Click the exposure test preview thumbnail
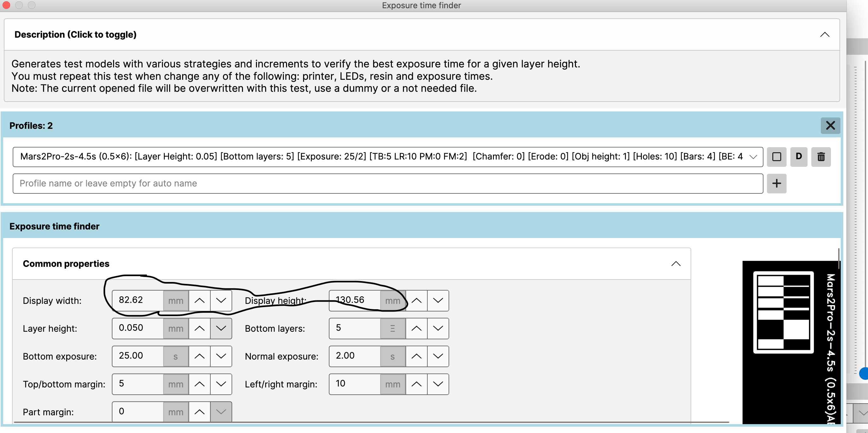The height and width of the screenshot is (433, 868). (790, 342)
